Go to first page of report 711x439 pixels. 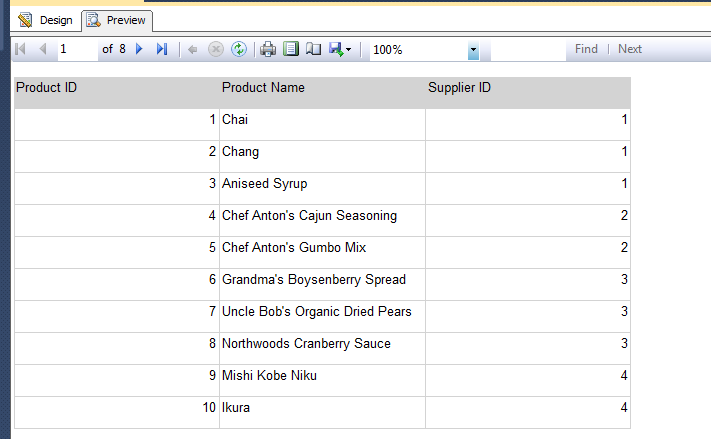pos(20,49)
